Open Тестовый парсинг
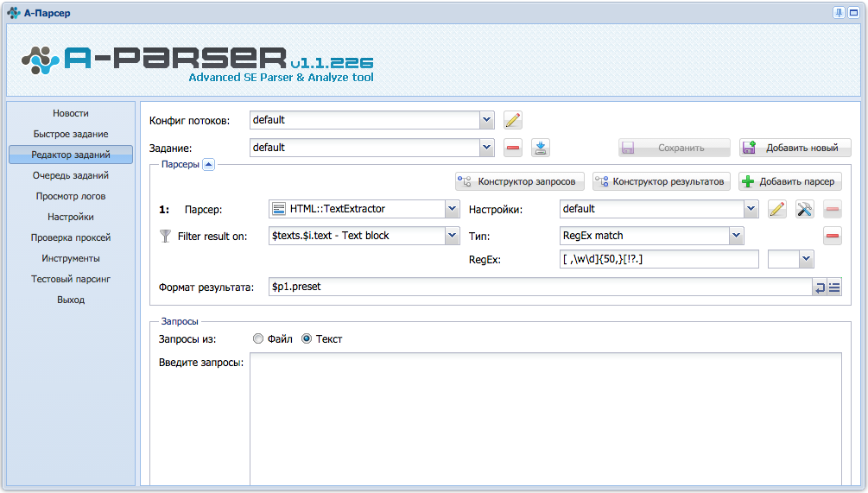The width and height of the screenshot is (868, 493). [71, 279]
